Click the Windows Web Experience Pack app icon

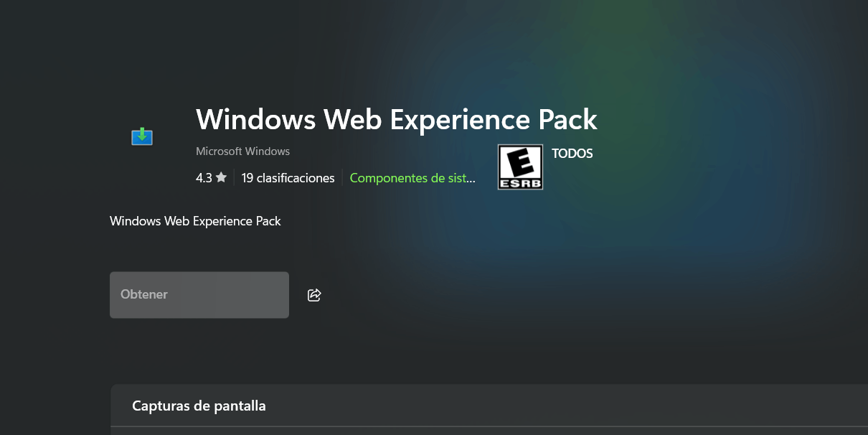[142, 136]
